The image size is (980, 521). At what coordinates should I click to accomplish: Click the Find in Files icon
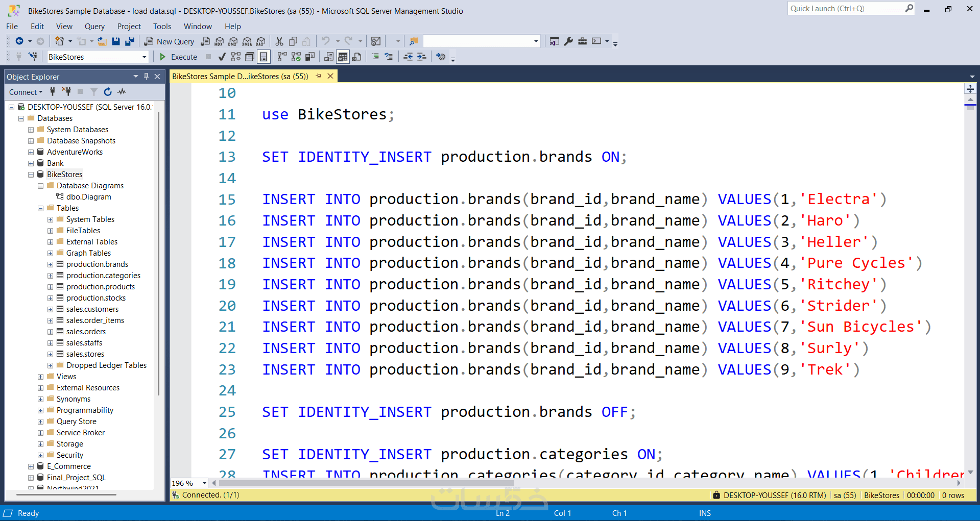pyautogui.click(x=414, y=41)
